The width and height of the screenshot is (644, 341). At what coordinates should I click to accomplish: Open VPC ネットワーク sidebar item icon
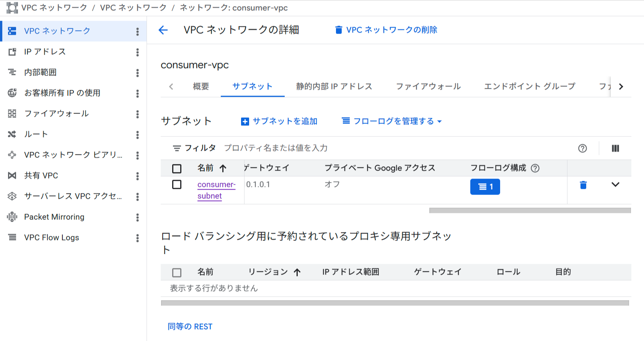12,31
